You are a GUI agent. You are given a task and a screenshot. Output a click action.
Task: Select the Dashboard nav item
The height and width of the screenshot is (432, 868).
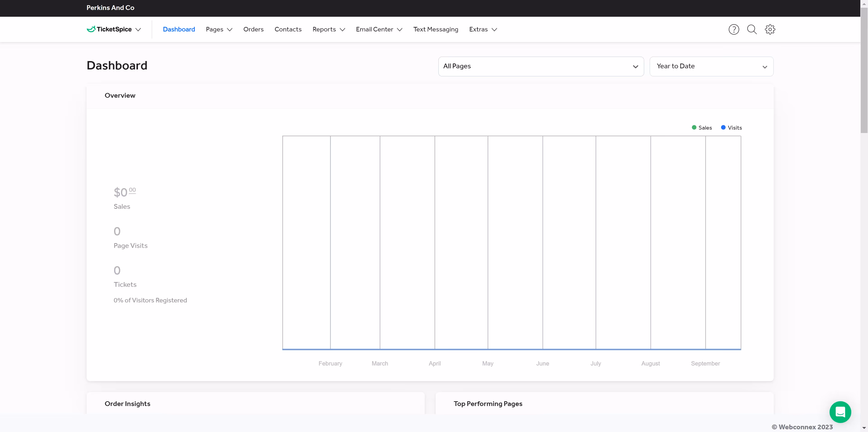pos(179,29)
